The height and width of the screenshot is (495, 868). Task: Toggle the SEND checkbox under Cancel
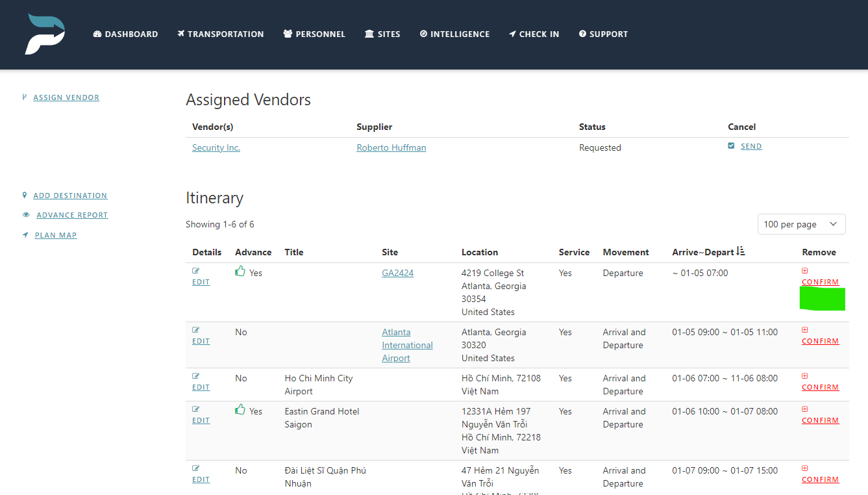coord(731,146)
